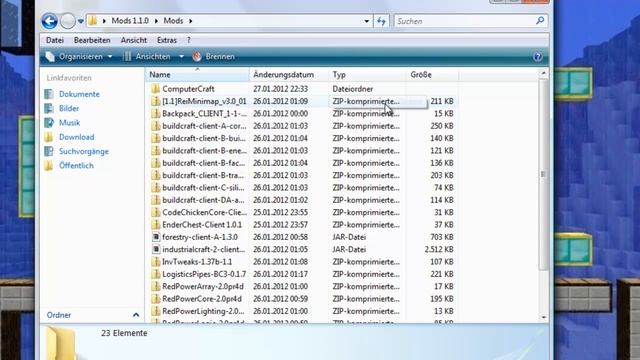Click the file list scrollbar up arrow
This screenshot has width=640, height=360.
[543, 73]
